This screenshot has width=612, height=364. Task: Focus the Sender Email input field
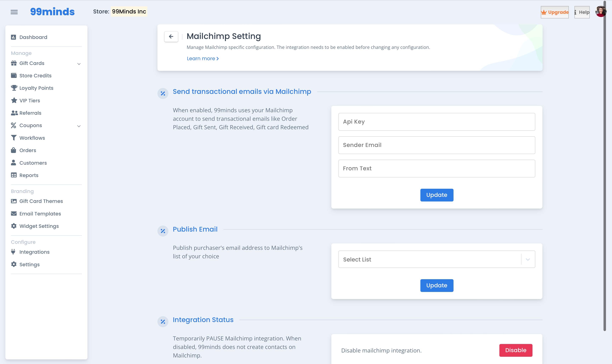click(x=437, y=145)
